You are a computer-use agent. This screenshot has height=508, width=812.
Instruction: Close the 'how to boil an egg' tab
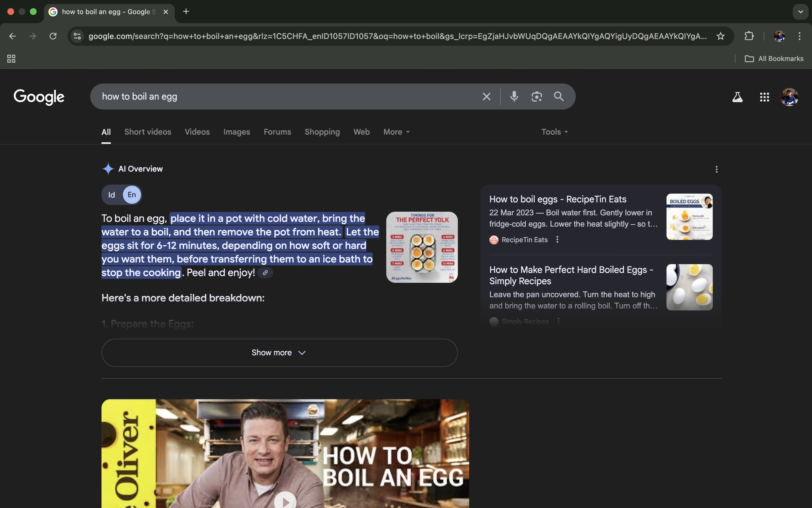pos(166,12)
